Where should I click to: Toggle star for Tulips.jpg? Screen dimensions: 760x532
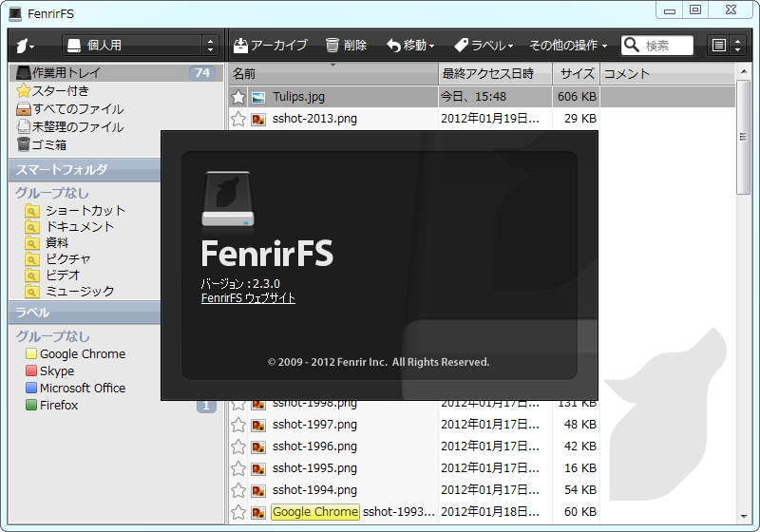238,97
